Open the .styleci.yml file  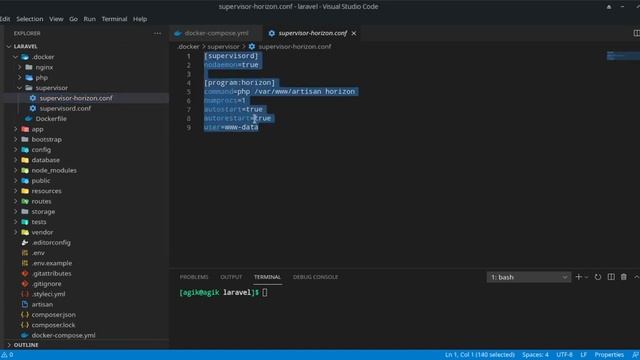coord(48,294)
